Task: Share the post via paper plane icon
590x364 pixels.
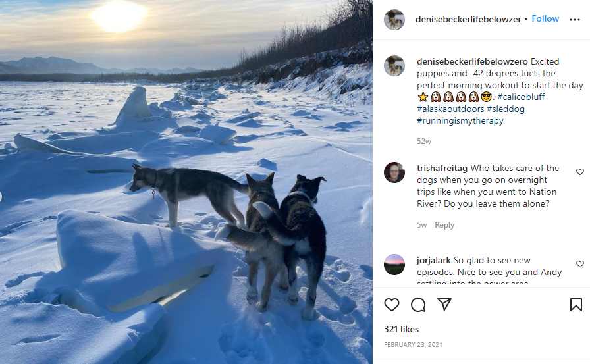Action: (444, 304)
